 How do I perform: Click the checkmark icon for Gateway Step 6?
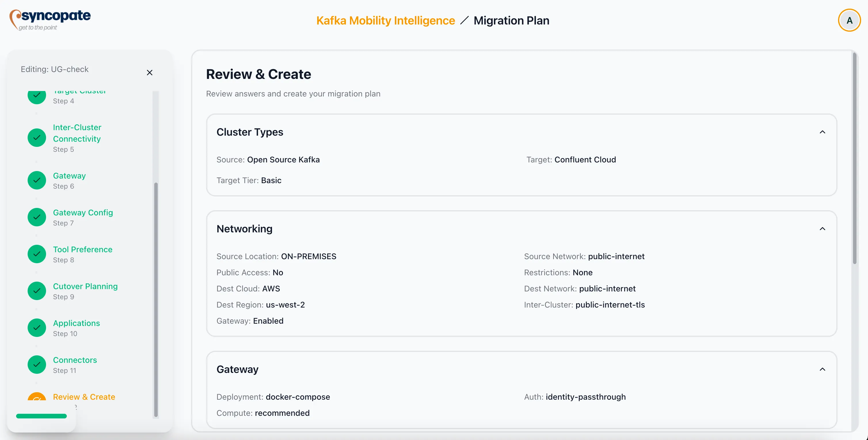36,180
